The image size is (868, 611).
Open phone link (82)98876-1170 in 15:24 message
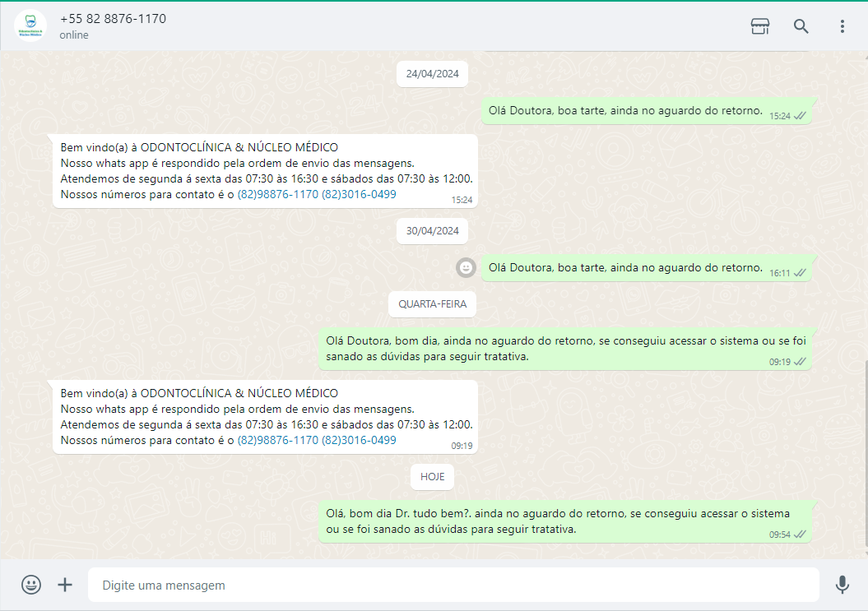coord(278,194)
